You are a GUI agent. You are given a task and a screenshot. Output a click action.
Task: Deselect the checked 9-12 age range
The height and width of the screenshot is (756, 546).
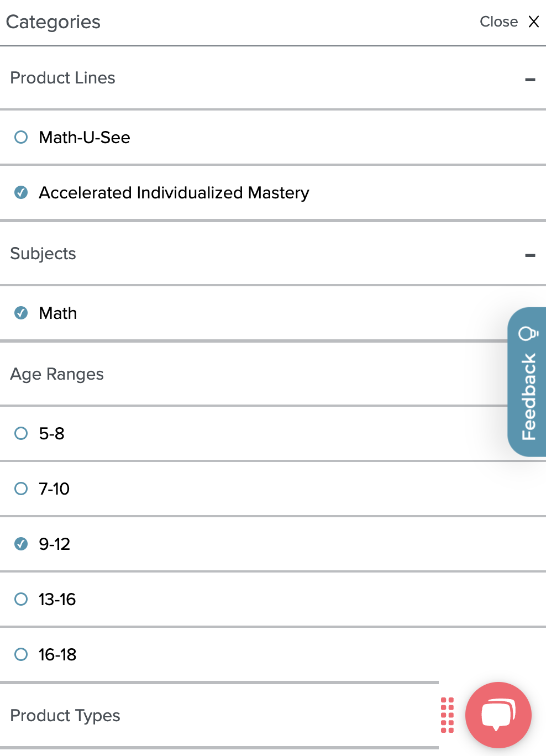click(x=21, y=544)
